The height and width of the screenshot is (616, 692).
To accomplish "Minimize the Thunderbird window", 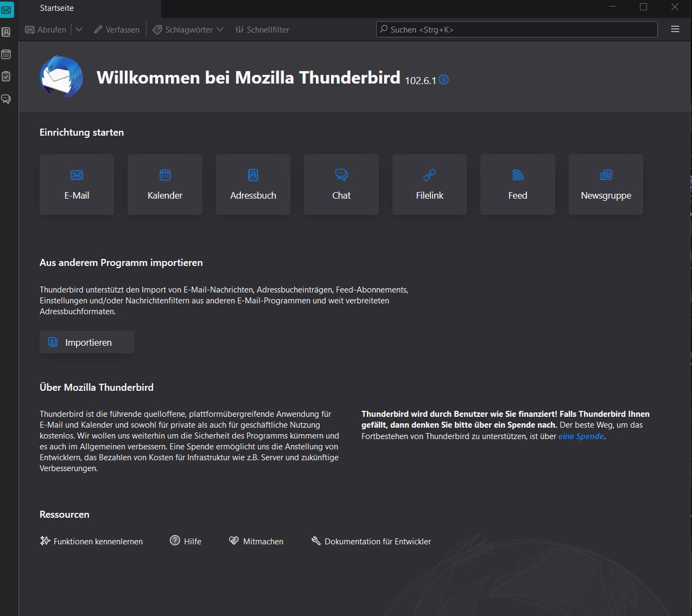I will pyautogui.click(x=613, y=7).
